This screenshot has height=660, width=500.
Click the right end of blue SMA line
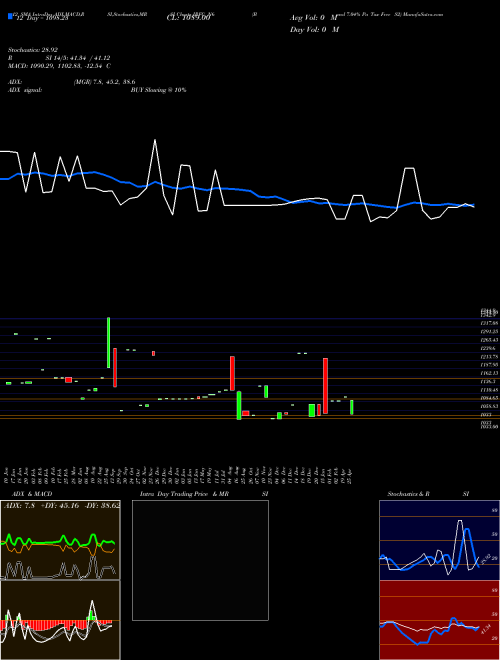(473, 205)
